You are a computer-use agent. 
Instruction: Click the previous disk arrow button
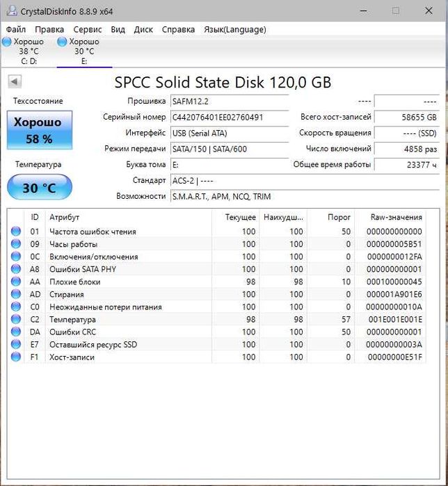pos(15,82)
